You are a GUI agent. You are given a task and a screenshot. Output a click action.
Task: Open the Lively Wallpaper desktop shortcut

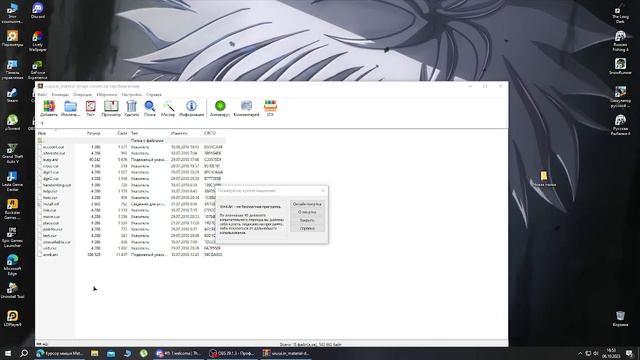coord(38,41)
